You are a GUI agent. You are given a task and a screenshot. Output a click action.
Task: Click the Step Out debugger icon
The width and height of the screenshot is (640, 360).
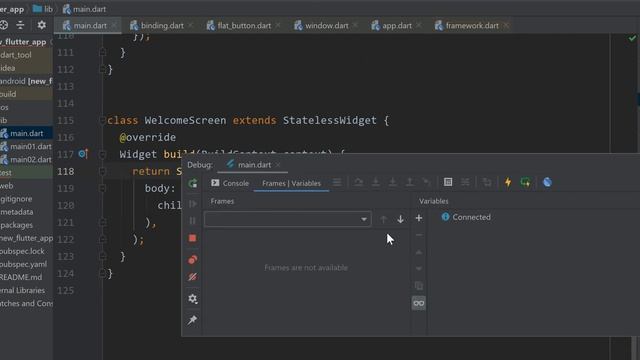[409, 182]
